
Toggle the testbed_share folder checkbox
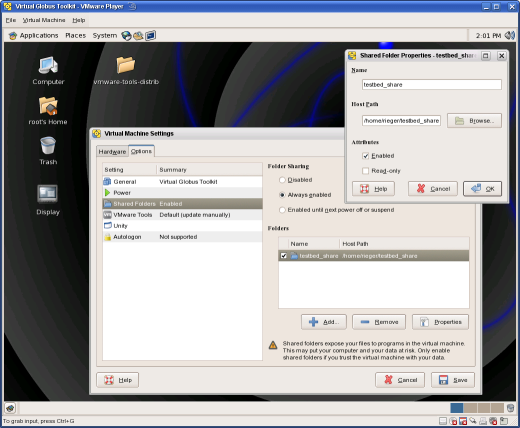[284, 256]
